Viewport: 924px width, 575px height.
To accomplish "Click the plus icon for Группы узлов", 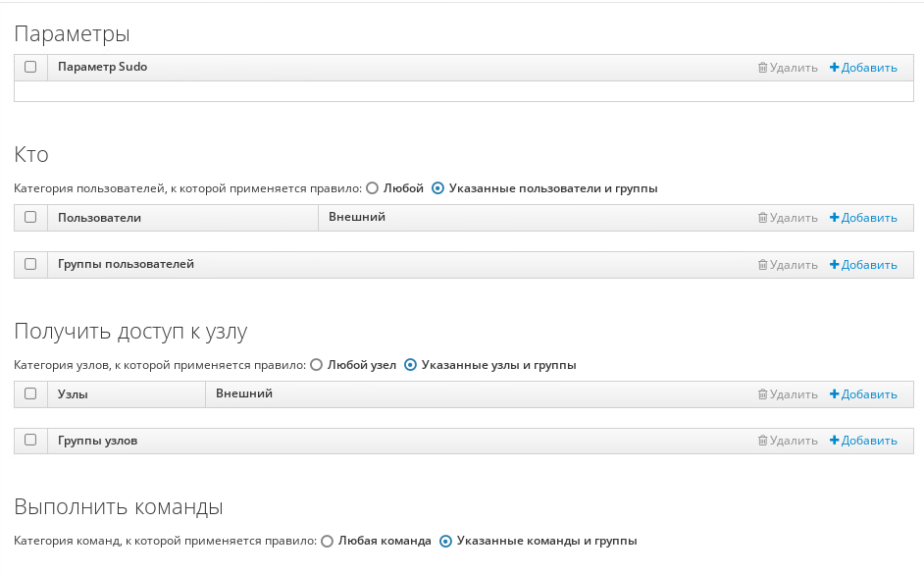I will click(x=833, y=441).
